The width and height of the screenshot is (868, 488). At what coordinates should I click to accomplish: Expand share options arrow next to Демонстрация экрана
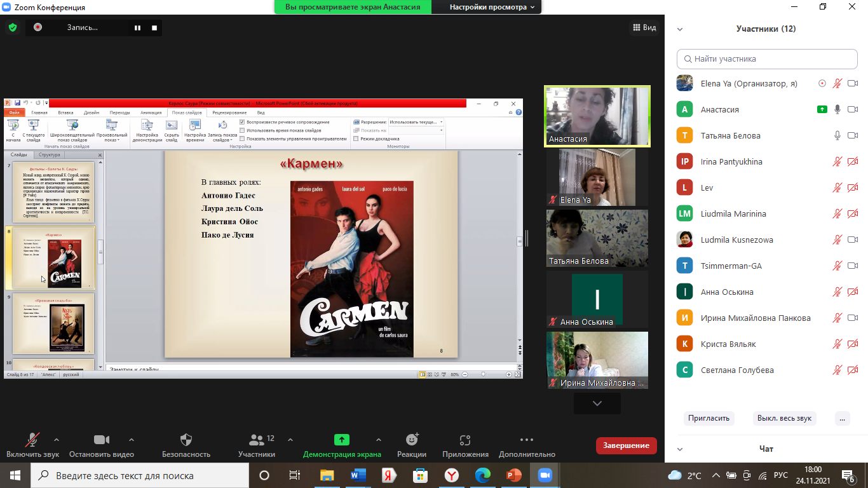[379, 439]
